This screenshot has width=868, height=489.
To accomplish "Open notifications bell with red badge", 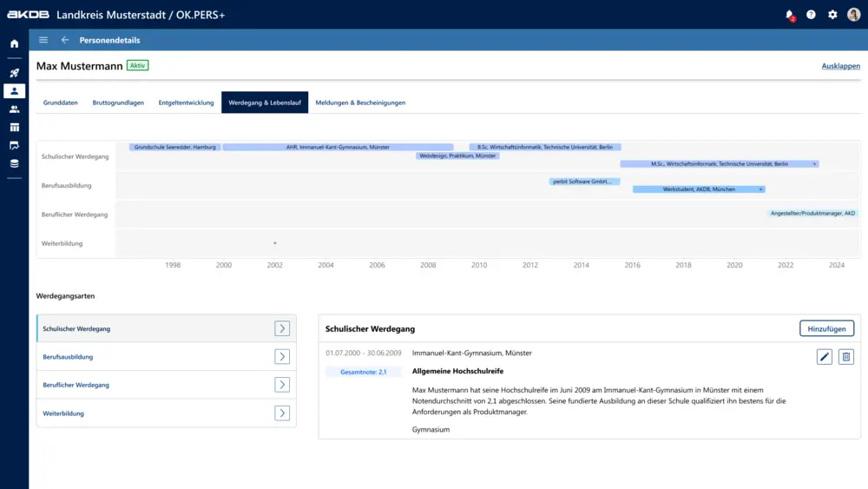I will pos(789,15).
